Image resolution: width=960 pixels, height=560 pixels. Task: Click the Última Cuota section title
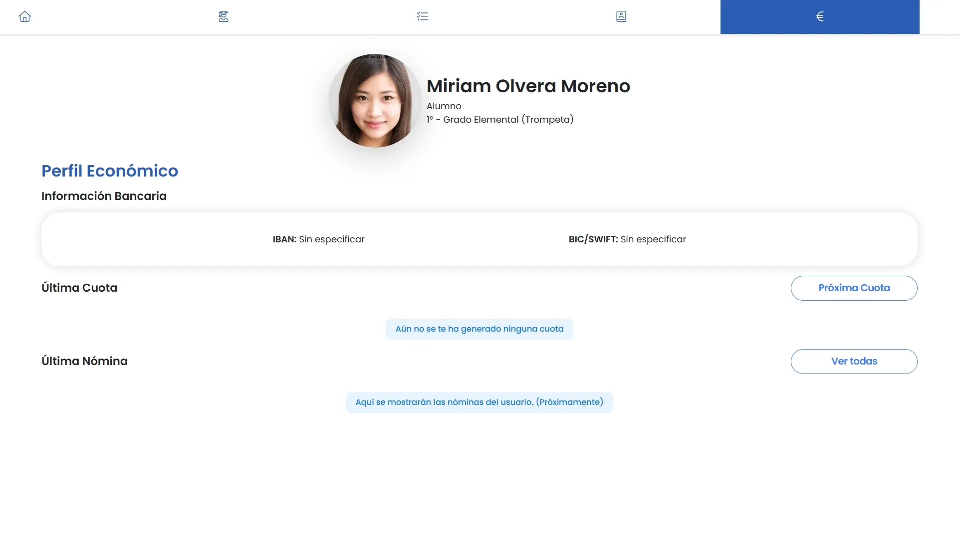pyautogui.click(x=79, y=288)
